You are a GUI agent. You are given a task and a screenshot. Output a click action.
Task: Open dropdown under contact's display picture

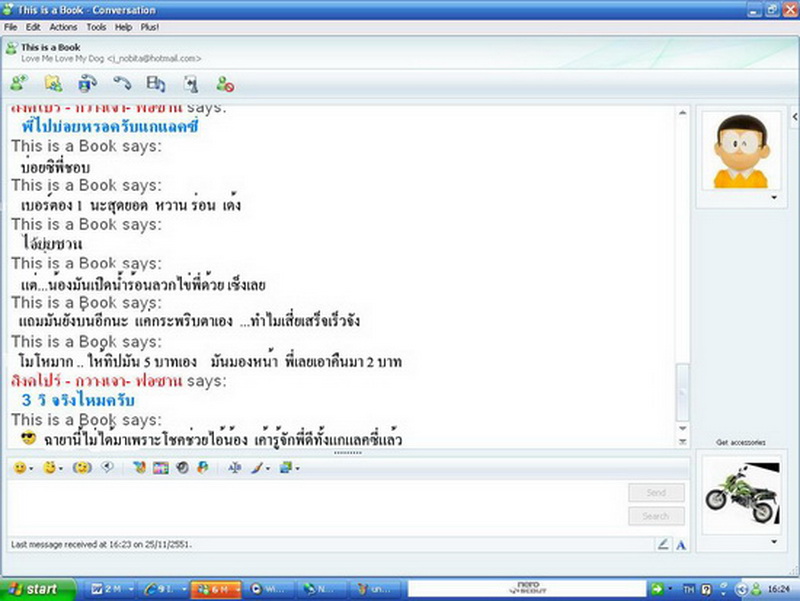pyautogui.click(x=773, y=198)
